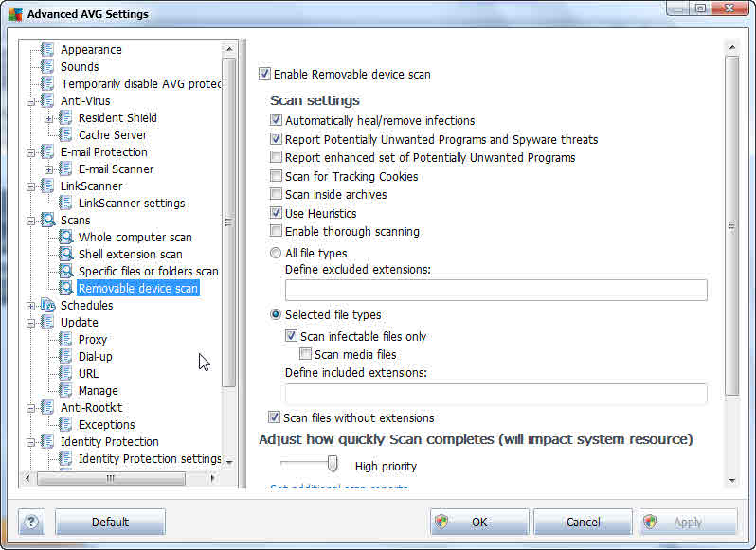
Task: Click the Whole computer scan icon
Action: (66, 237)
